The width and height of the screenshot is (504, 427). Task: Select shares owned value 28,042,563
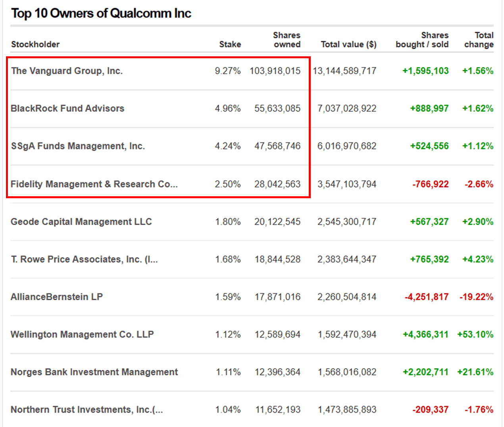click(x=277, y=184)
